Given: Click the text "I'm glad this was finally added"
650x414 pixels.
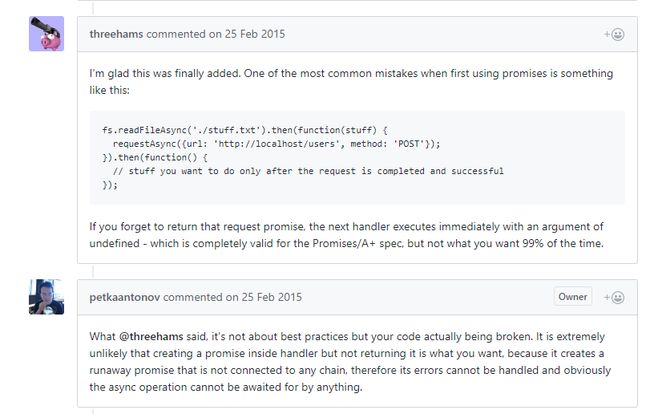Looking at the screenshot, I should click(165, 73).
